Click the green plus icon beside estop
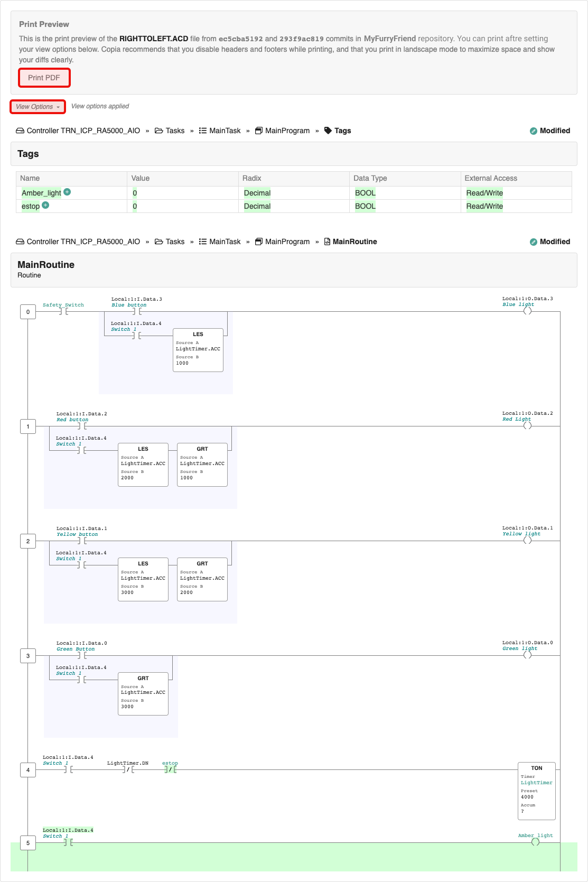The width and height of the screenshot is (588, 882). [x=45, y=206]
